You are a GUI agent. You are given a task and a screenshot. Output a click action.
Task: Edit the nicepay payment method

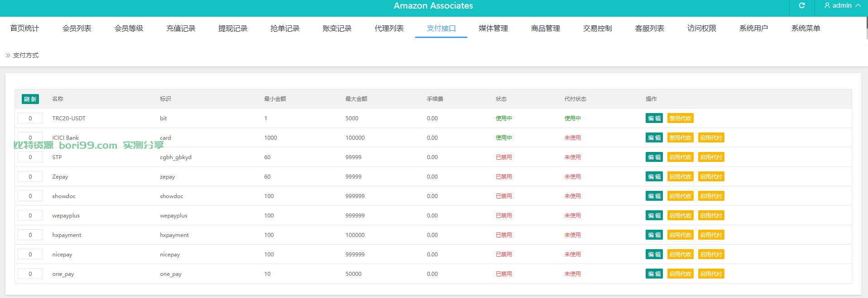click(654, 254)
